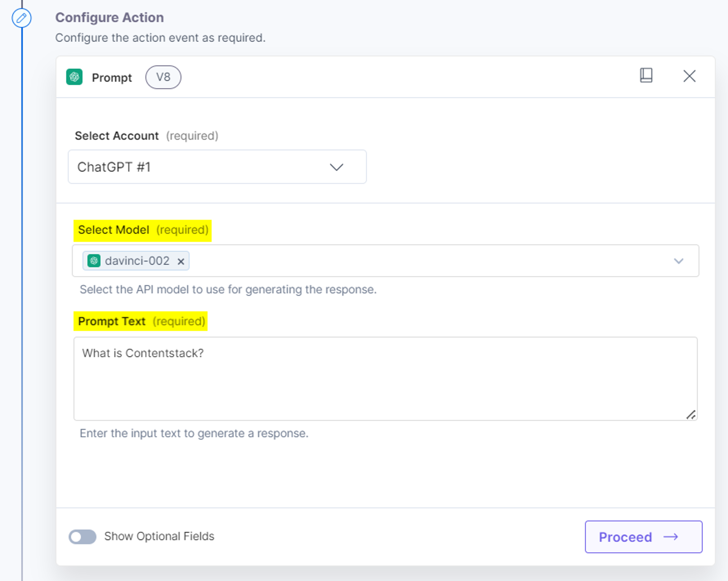Click 'Configure the action event as required.'
This screenshot has height=581, width=728.
pos(160,38)
